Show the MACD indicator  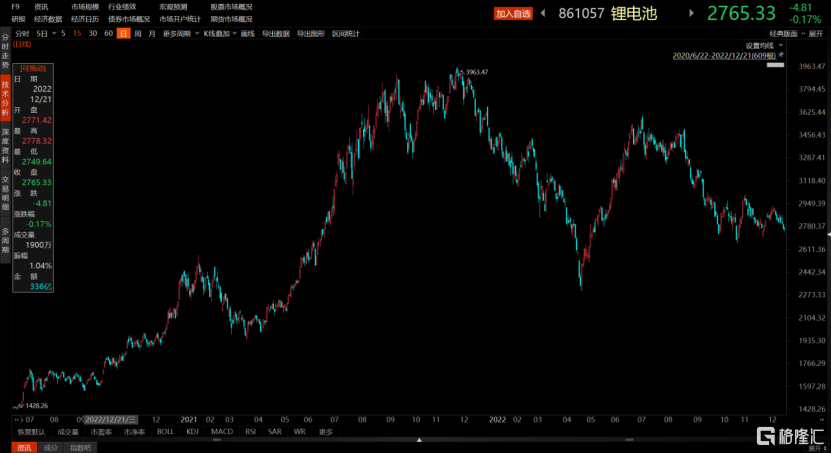tap(222, 432)
